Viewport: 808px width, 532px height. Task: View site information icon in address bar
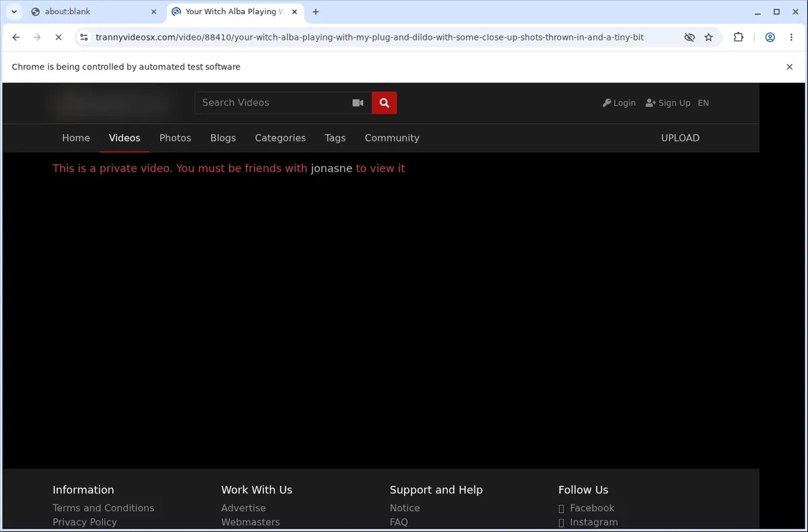(x=83, y=38)
